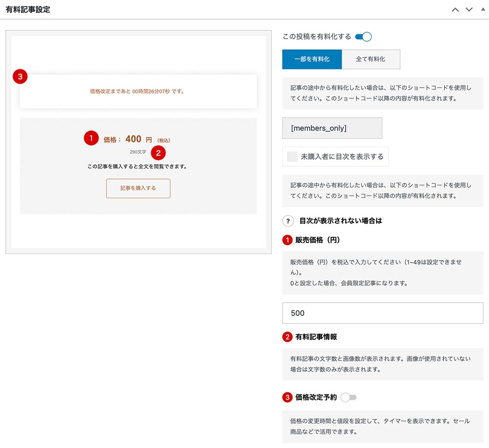Click red badge 1 beside 販売価格（円）
Viewport: 489px width, 448px height.
point(288,240)
